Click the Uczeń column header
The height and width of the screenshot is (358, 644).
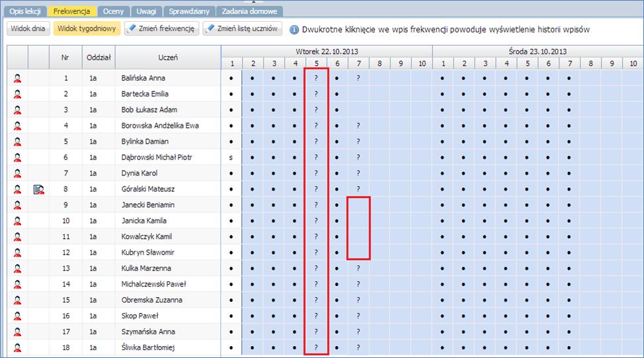[168, 58]
